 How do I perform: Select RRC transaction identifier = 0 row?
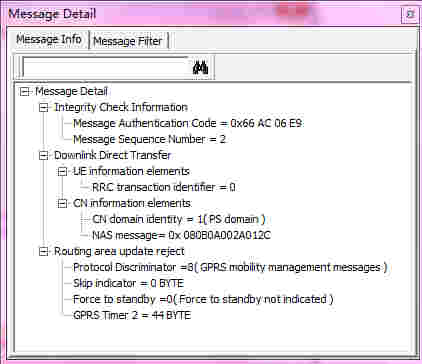point(163,187)
